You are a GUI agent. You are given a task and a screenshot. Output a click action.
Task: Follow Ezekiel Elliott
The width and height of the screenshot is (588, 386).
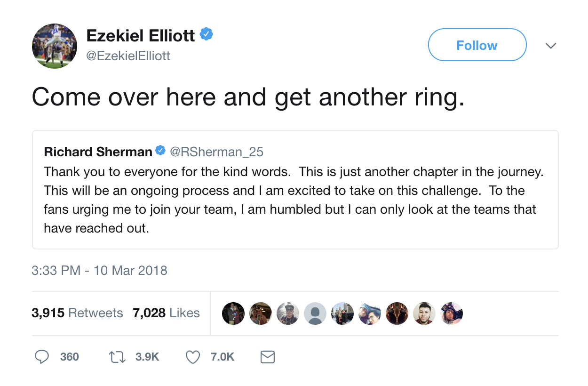pyautogui.click(x=477, y=45)
